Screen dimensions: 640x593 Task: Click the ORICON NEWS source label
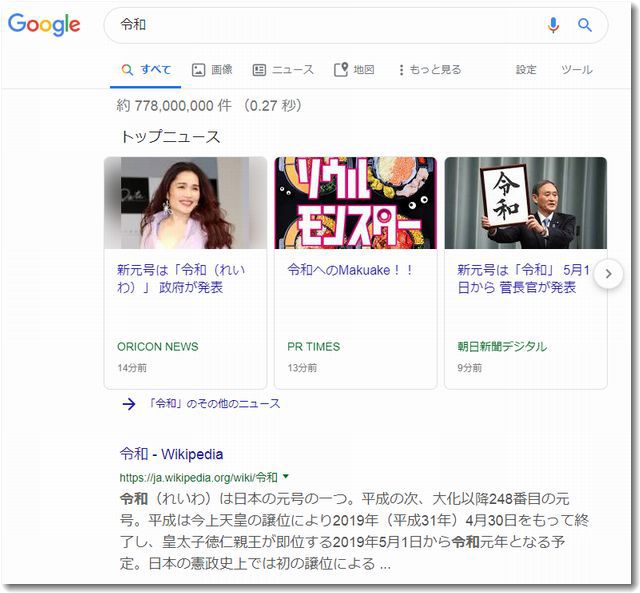coord(158,346)
